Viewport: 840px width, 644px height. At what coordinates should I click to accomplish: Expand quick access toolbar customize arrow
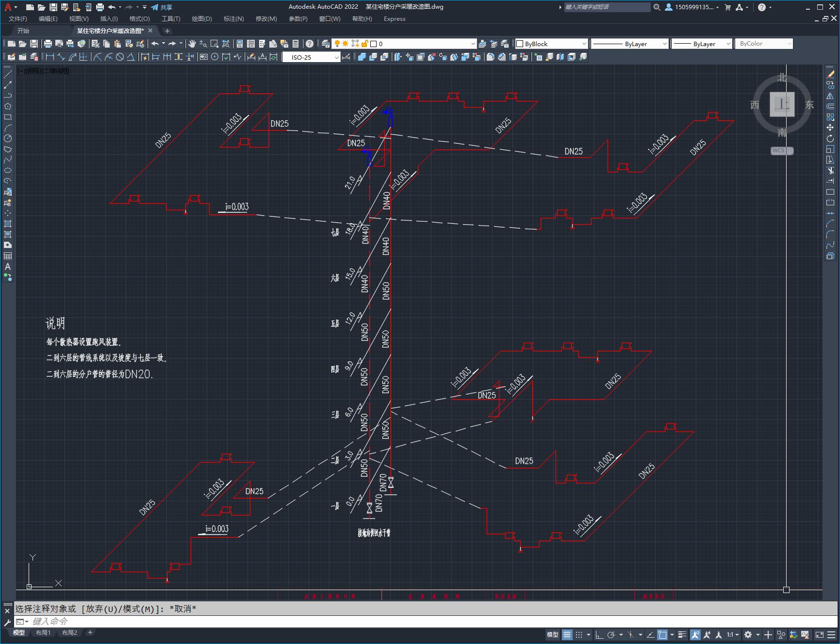145,7
